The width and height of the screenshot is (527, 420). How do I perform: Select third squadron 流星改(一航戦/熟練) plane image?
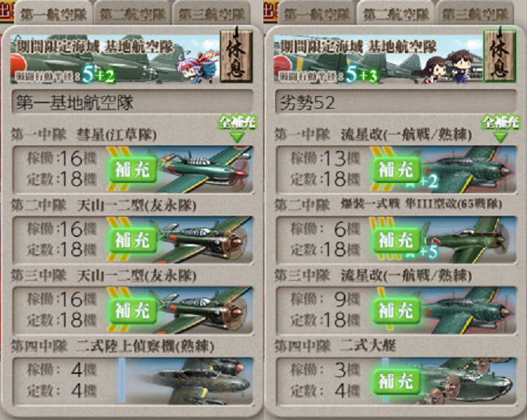[468, 311]
